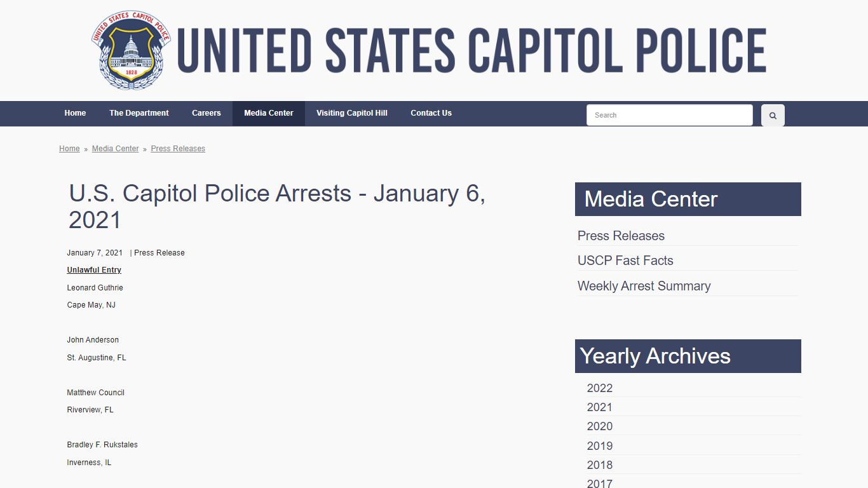The height and width of the screenshot is (488, 868).
Task: Click the article title heading
Action: pos(277,207)
